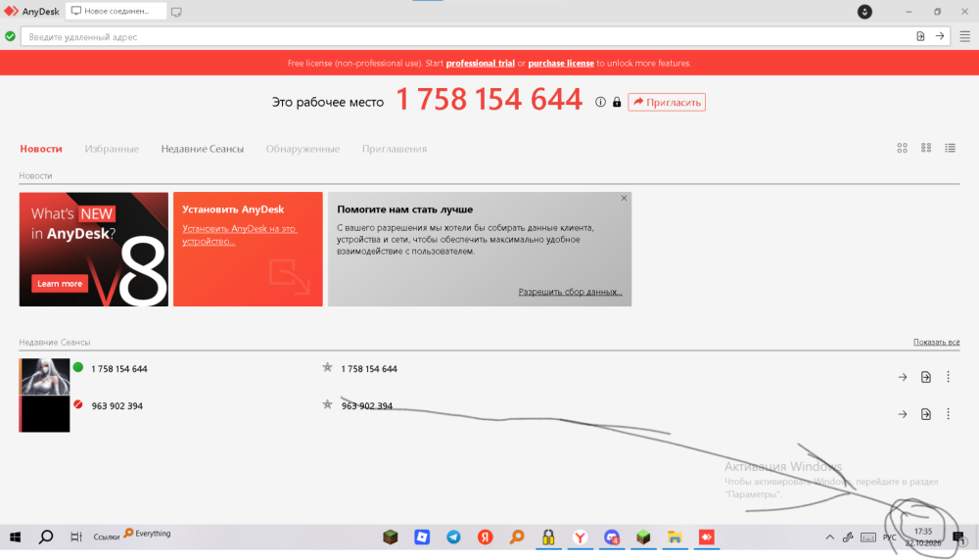The height and width of the screenshot is (560, 979).
Task: Open Telegram from the taskbar
Action: click(x=454, y=537)
